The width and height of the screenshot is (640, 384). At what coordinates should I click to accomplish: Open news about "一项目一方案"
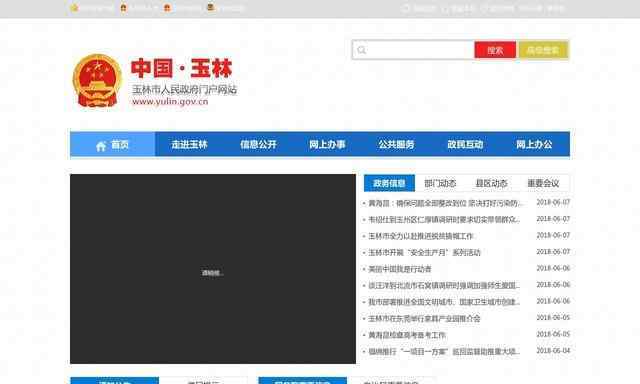444,351
